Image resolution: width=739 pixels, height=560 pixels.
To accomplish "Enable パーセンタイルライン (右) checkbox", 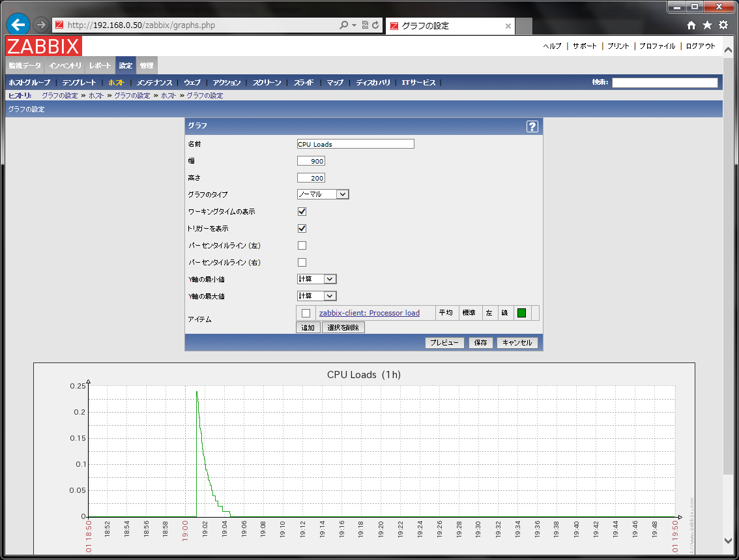I will tap(302, 263).
